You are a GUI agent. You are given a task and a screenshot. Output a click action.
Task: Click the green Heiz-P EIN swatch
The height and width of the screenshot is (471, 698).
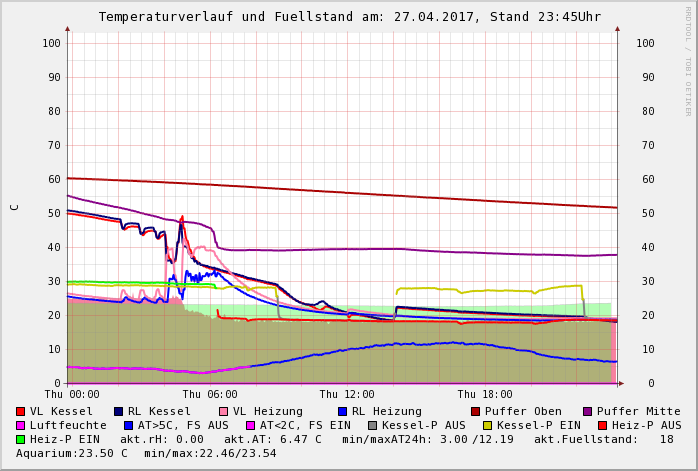coord(21,439)
